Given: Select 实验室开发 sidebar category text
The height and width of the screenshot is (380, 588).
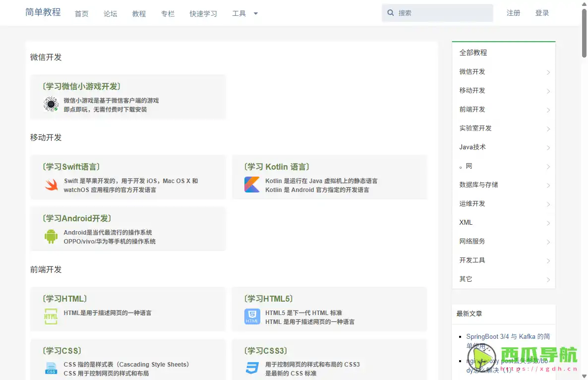Looking at the screenshot, I should [x=475, y=128].
